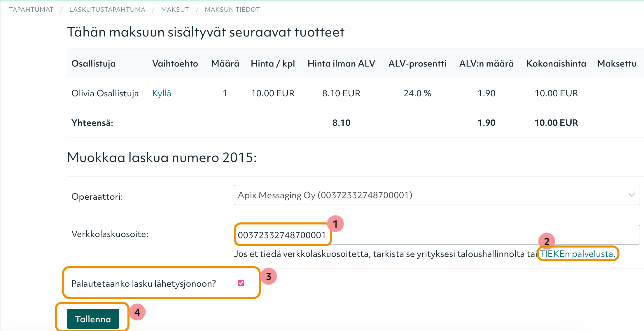Image resolution: width=644 pixels, height=331 pixels.
Task: Follow the TIEKEn palvelusta link
Action: [576, 254]
